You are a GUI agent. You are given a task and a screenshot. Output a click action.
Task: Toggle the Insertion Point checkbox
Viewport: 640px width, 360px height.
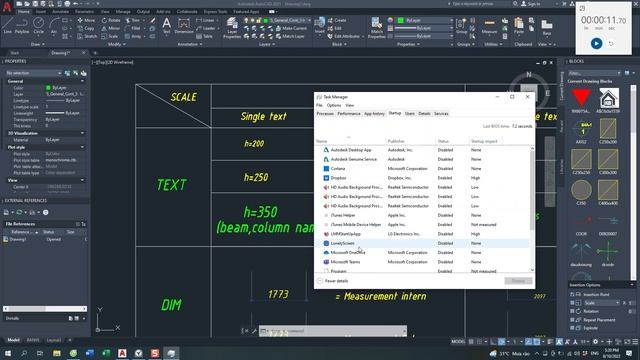click(572, 294)
